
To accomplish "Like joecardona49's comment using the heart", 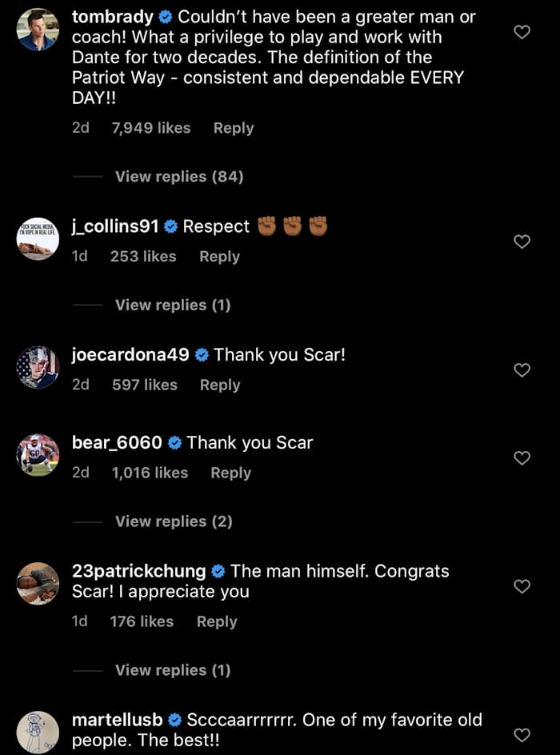I will click(522, 370).
